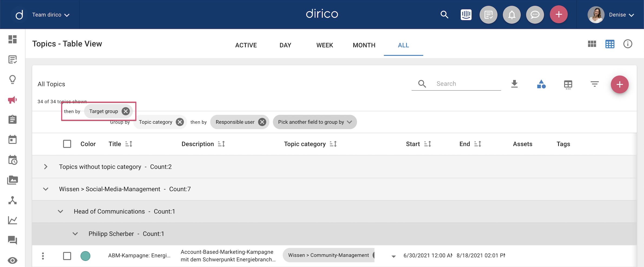Open the scheduled calendar-clock icon in sidebar
This screenshot has width=644, height=267.
click(x=12, y=160)
